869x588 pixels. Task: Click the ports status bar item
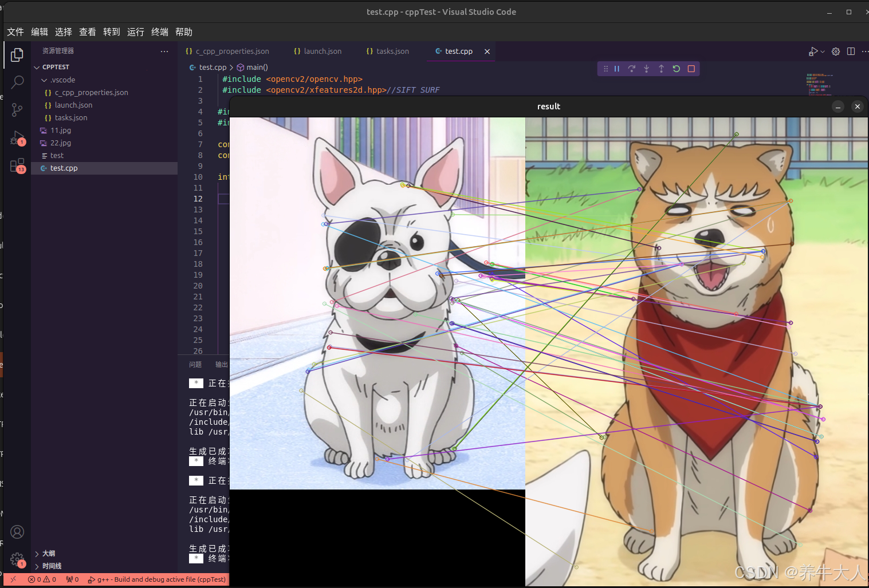tap(72, 579)
